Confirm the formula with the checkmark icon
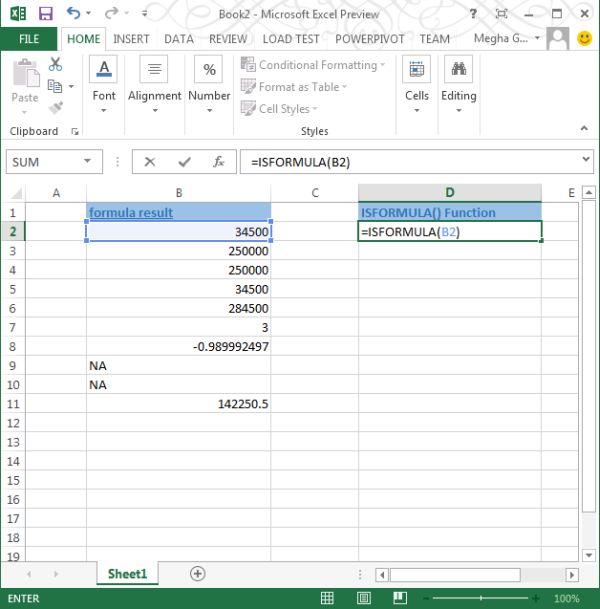The image size is (600, 609). pyautogui.click(x=184, y=162)
